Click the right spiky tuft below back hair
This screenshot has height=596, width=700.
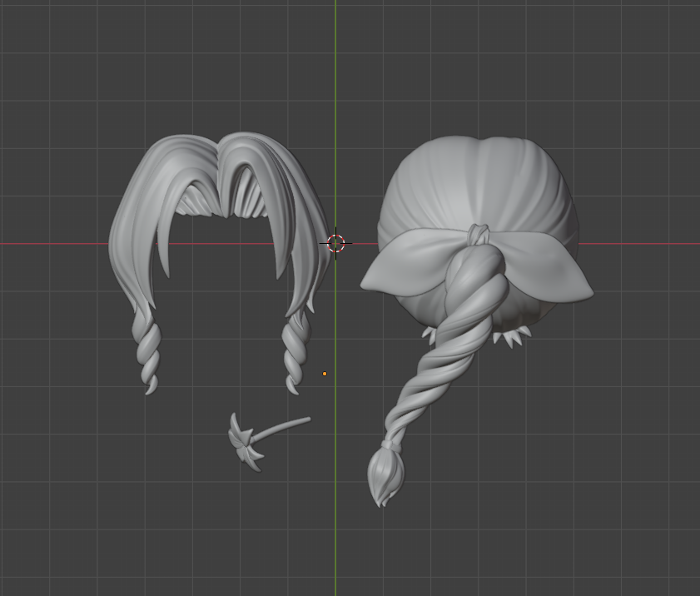(514, 335)
